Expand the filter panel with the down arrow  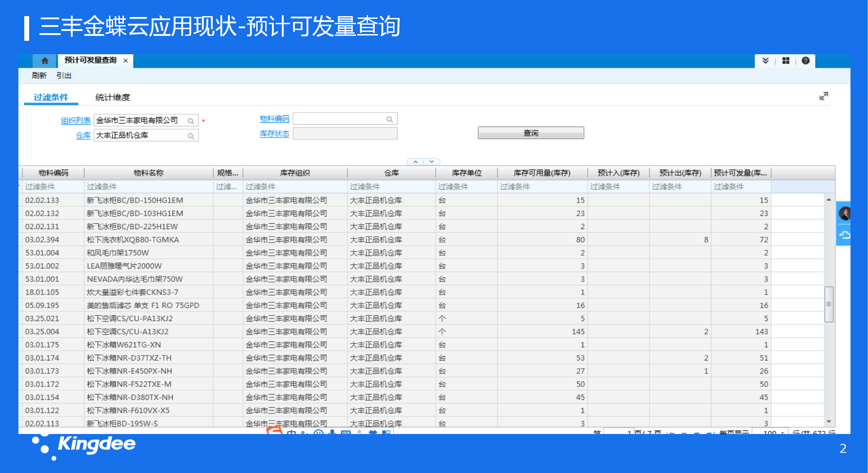pos(431,162)
